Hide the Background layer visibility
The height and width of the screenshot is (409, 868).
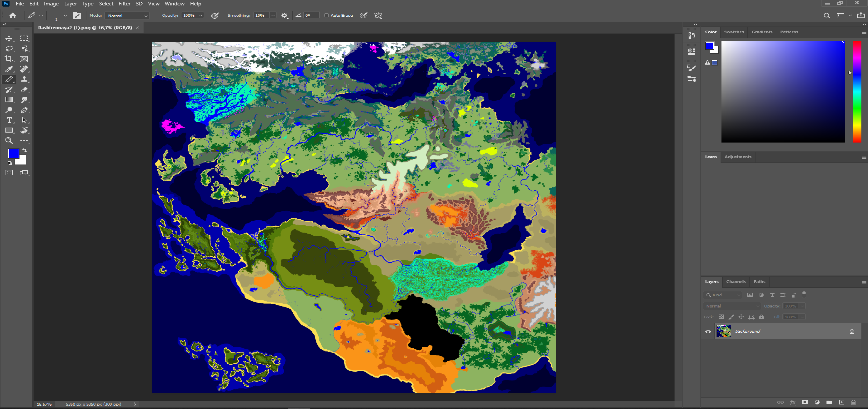[708, 331]
